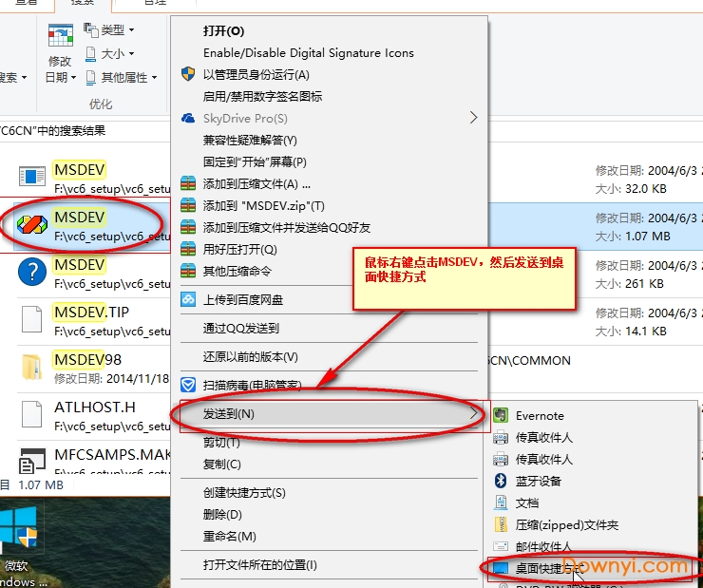The width and height of the screenshot is (703, 588).
Task: Choose 固定到"开始"屏幕(P)
Action: coord(255,161)
